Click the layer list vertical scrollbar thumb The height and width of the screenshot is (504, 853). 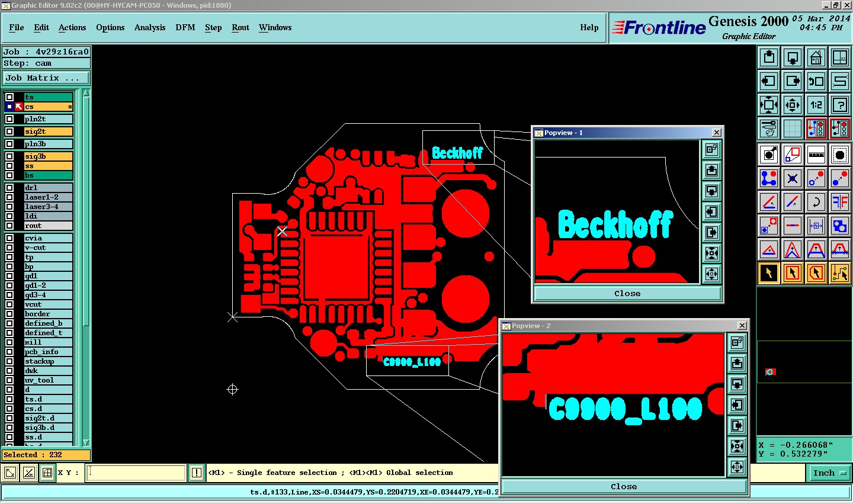(x=86, y=211)
